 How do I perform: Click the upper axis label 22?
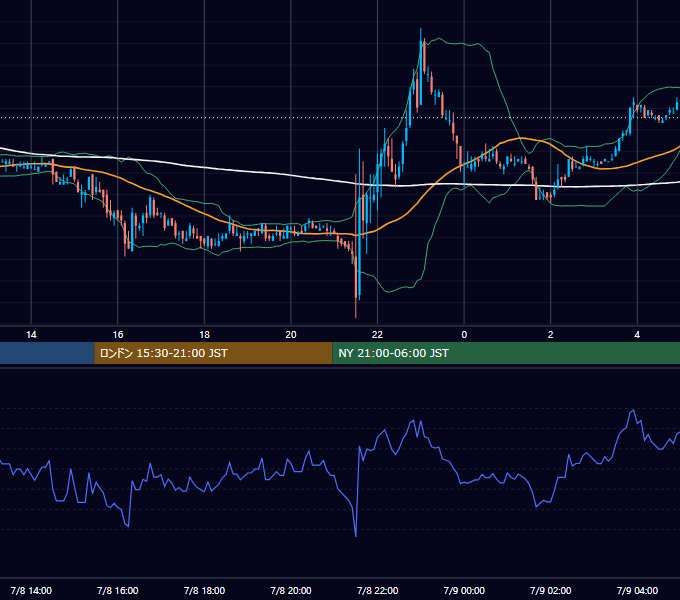(x=377, y=335)
